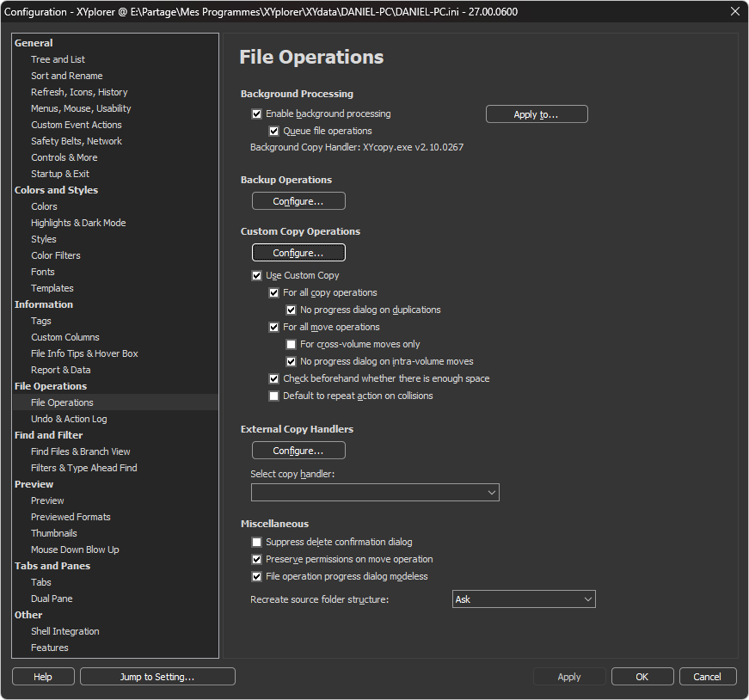Go to Highlights & Dark Mode settings
This screenshot has width=749, height=700.
[x=78, y=223]
